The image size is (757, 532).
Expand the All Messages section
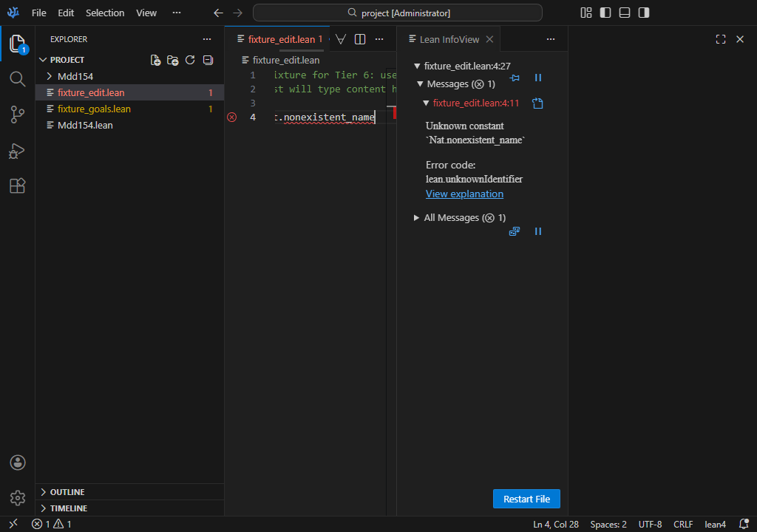coord(458,218)
